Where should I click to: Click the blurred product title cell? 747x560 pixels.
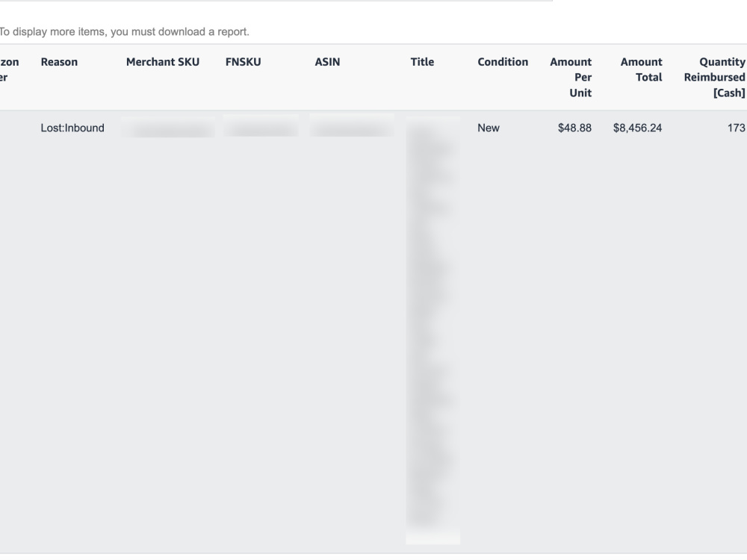click(433, 329)
